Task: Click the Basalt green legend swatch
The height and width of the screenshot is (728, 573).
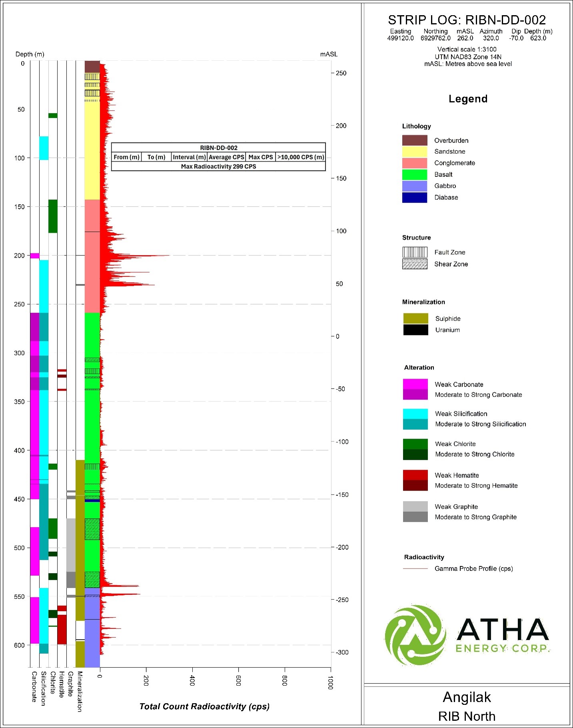Action: pyautogui.click(x=415, y=175)
